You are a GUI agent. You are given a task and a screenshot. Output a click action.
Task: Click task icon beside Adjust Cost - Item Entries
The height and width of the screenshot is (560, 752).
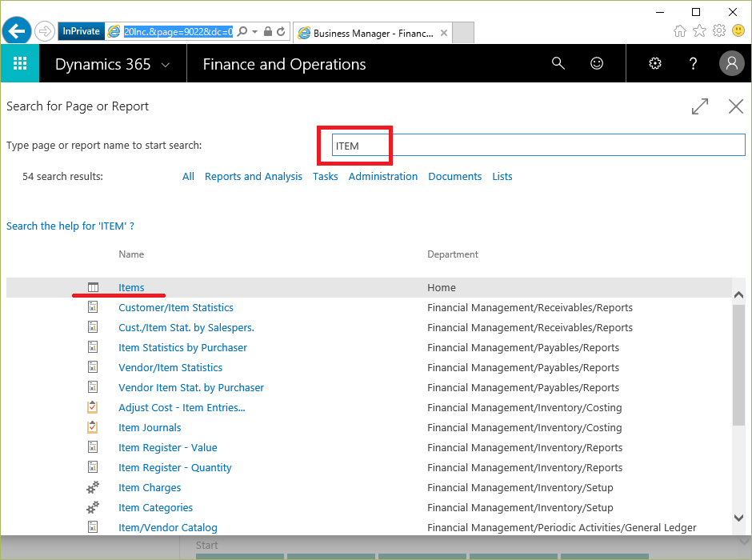pyautogui.click(x=93, y=407)
